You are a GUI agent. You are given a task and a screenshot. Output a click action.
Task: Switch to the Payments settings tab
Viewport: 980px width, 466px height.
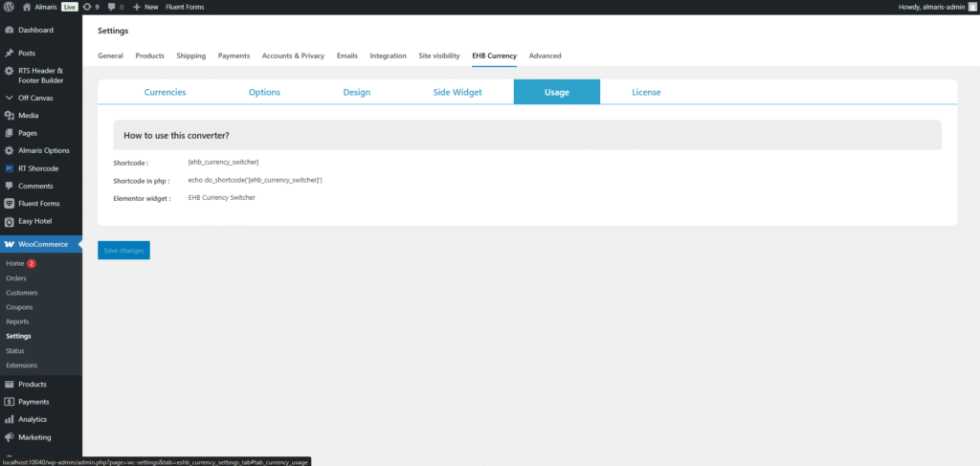click(x=234, y=55)
